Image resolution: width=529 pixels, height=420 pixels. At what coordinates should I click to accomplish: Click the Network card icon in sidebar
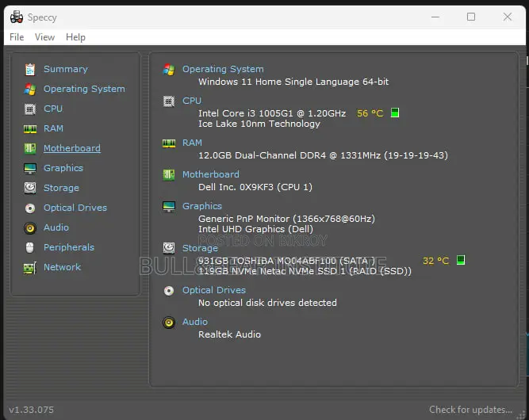click(30, 268)
